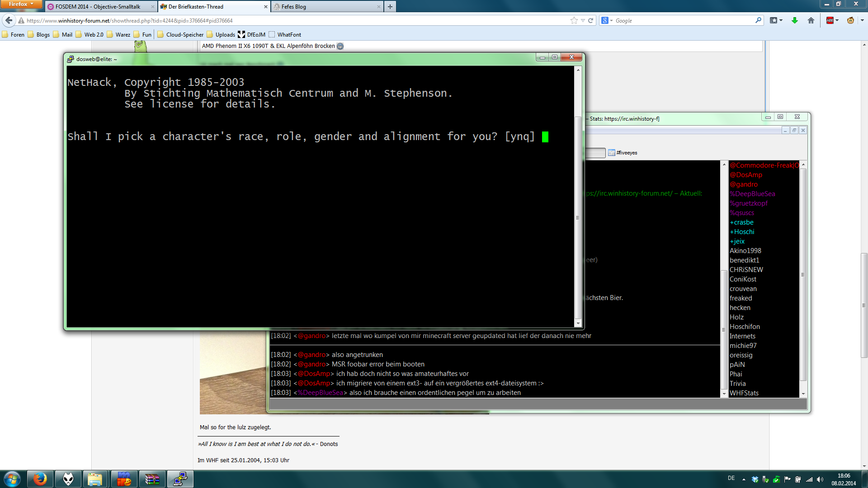Click the search magnifier in Google box
The height and width of the screenshot is (488, 868).
click(x=758, y=20)
